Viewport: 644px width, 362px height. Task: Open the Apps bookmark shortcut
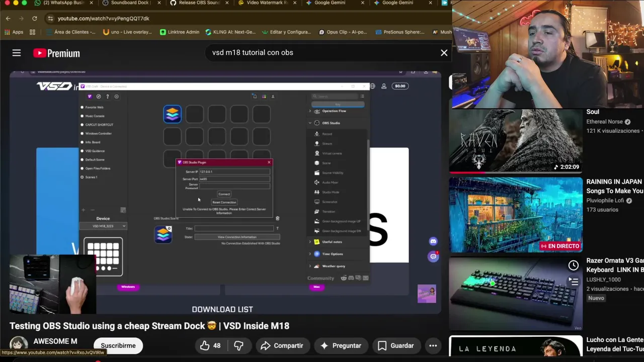click(x=14, y=32)
